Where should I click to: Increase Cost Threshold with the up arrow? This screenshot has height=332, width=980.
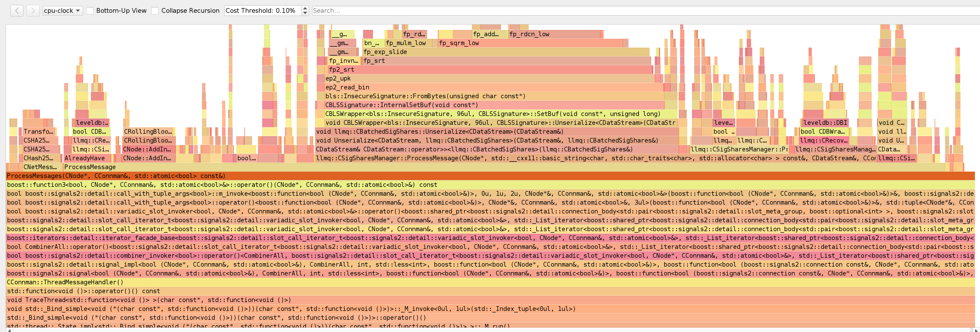pyautogui.click(x=305, y=8)
